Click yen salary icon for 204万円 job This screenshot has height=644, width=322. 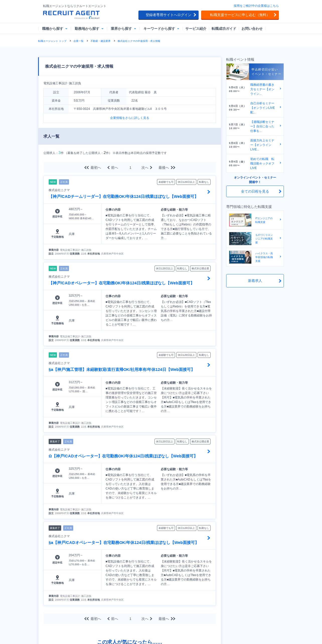point(57,557)
